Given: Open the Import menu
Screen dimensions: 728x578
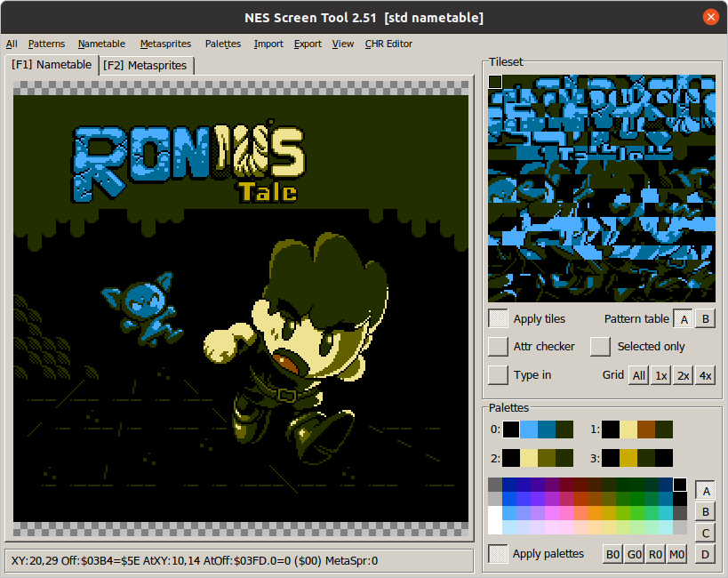Looking at the screenshot, I should coord(268,44).
